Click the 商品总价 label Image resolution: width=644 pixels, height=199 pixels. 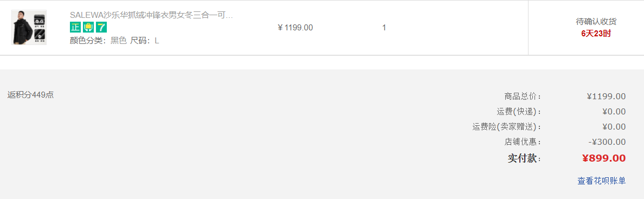(x=523, y=97)
